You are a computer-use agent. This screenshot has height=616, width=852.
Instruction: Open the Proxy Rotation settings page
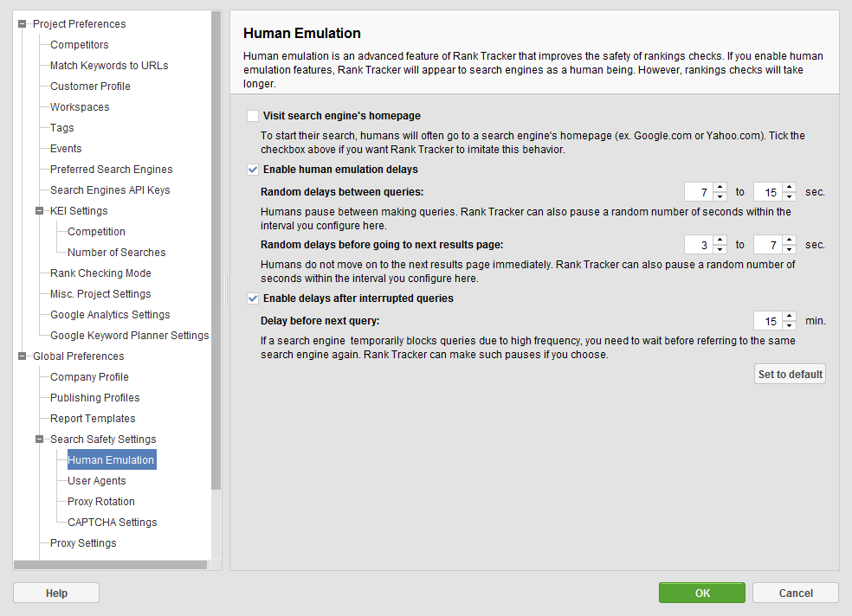point(101,502)
